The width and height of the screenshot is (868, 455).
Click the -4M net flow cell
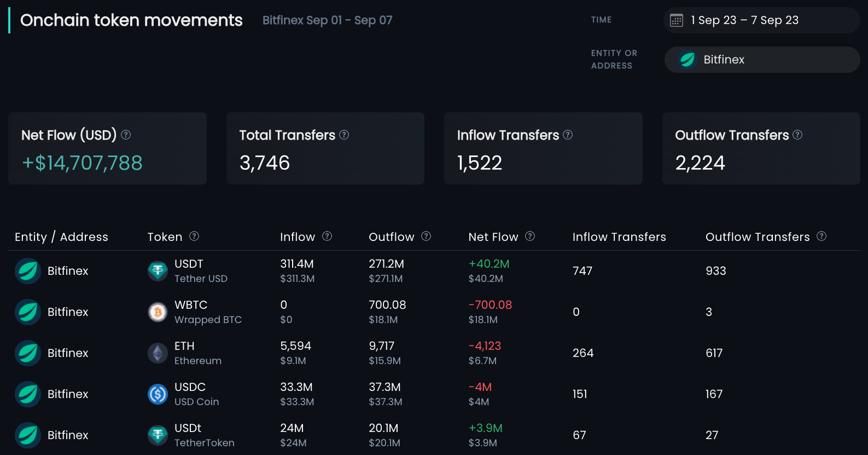pos(480,387)
